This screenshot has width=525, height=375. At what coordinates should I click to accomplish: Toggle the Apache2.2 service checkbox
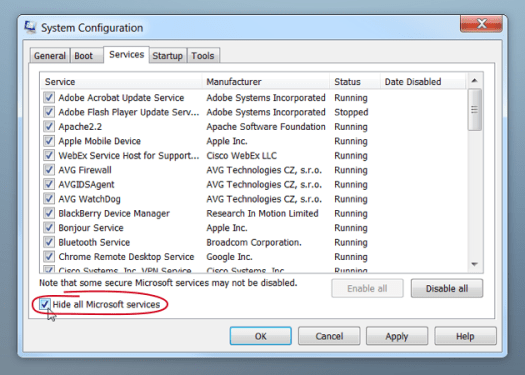pyautogui.click(x=49, y=126)
